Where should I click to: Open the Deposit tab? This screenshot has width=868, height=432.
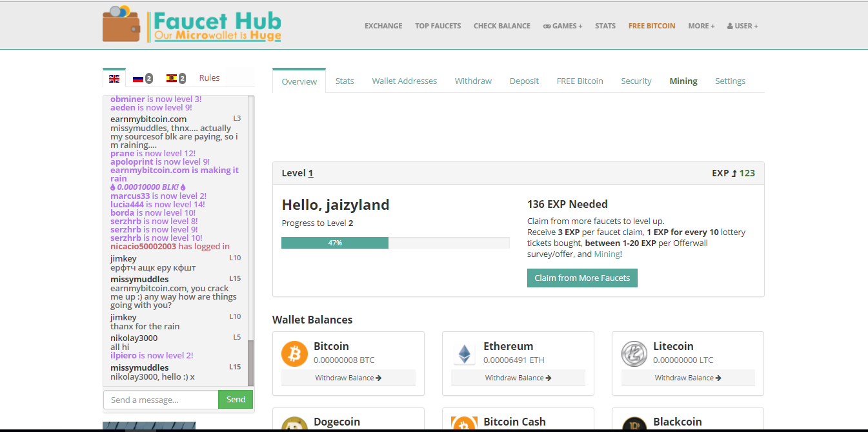pos(524,81)
